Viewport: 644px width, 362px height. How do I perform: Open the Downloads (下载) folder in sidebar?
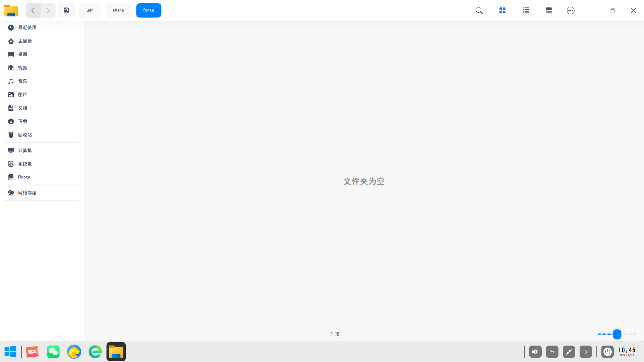[22, 121]
